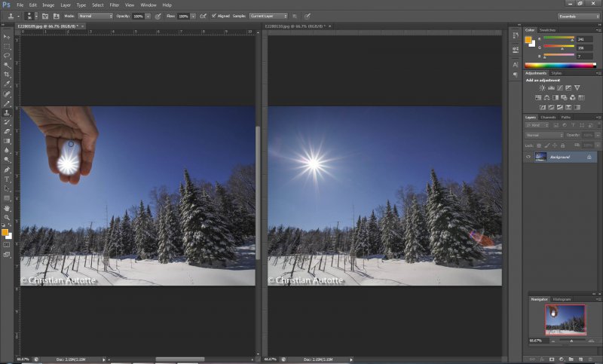Hide the Background layer with eye icon
This screenshot has width=603, height=364.
(528, 157)
